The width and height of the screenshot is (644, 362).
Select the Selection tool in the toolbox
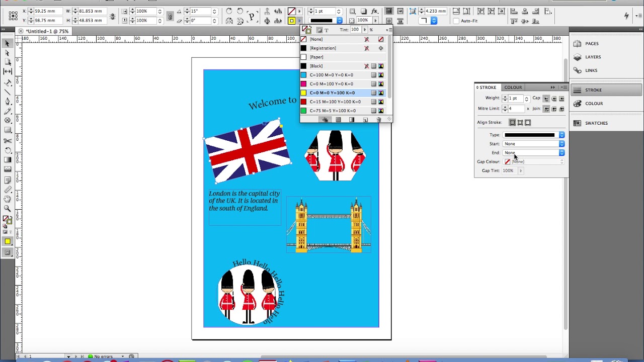tap(8, 43)
